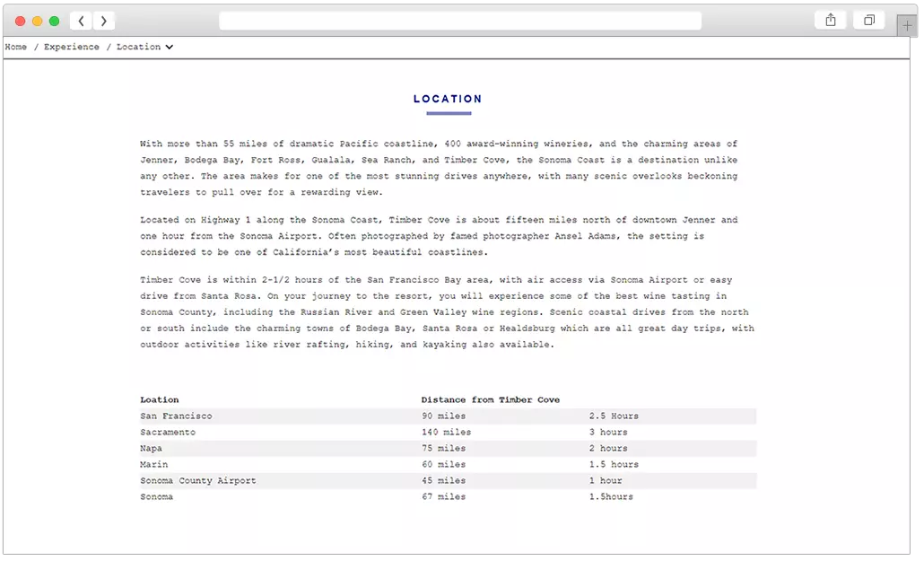Open the Share icon in toolbar

coord(831,21)
